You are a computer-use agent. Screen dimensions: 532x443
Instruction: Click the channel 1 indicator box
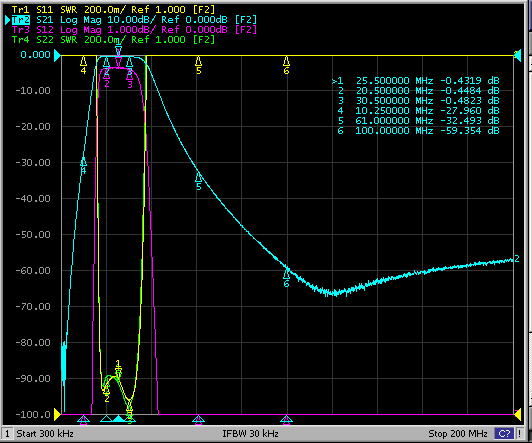click(7, 434)
